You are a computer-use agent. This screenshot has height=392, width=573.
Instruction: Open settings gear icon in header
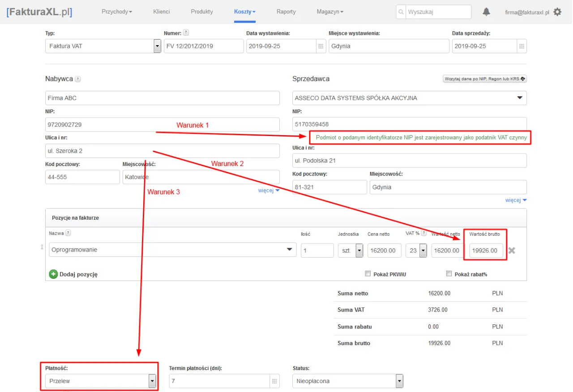(x=557, y=12)
